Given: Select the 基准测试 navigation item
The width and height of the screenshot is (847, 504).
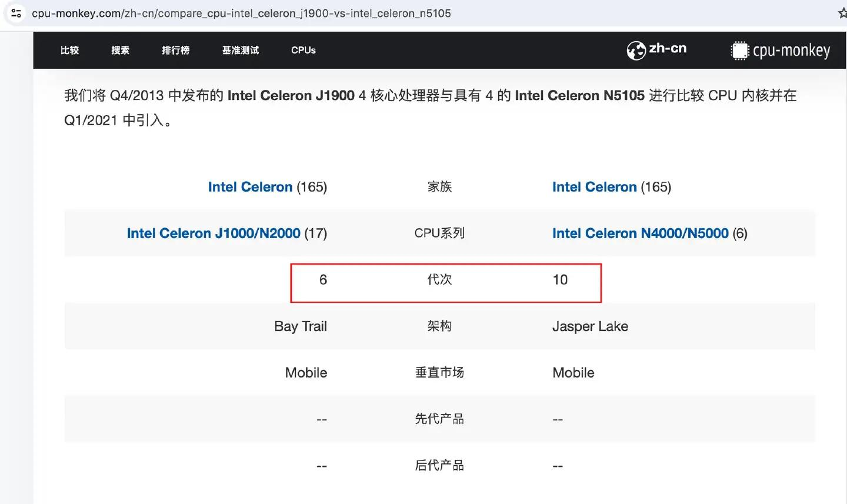Looking at the screenshot, I should 240,51.
